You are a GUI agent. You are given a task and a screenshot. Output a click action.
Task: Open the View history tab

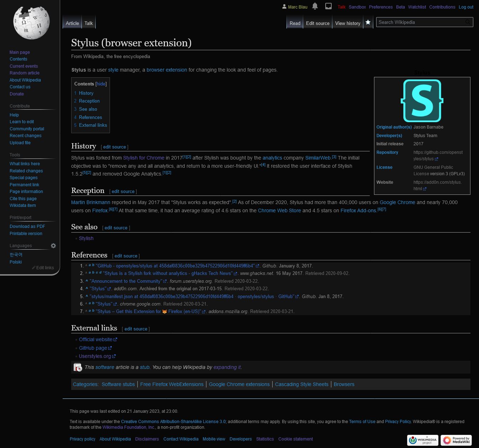pyautogui.click(x=348, y=23)
